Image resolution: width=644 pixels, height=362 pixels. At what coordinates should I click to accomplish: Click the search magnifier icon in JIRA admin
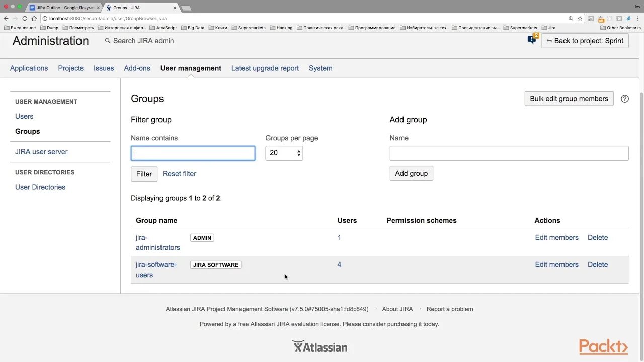(x=108, y=41)
